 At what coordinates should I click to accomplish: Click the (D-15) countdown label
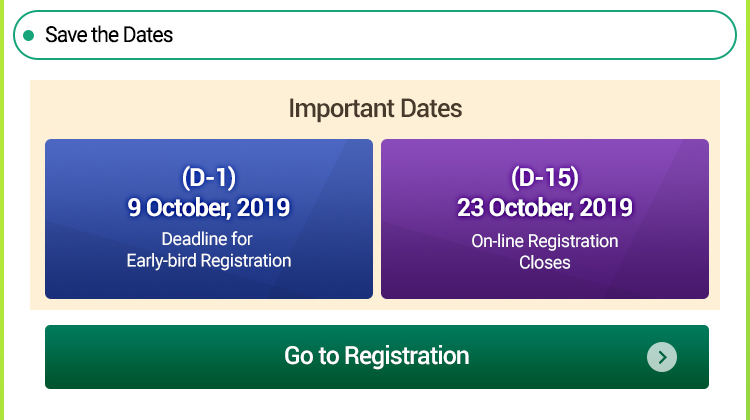[545, 178]
